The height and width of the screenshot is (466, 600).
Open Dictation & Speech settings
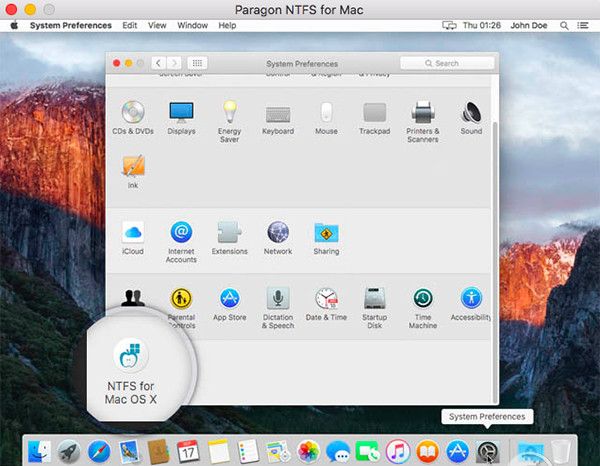click(x=278, y=308)
